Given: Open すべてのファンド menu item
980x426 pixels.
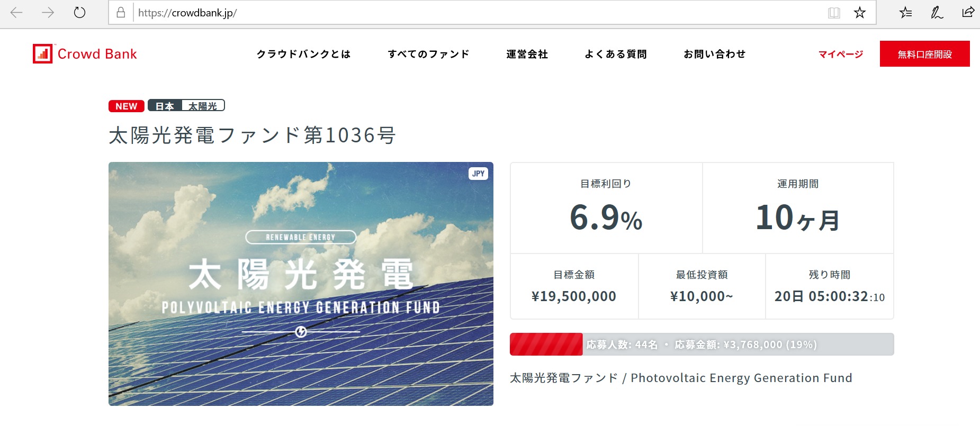Looking at the screenshot, I should point(428,54).
